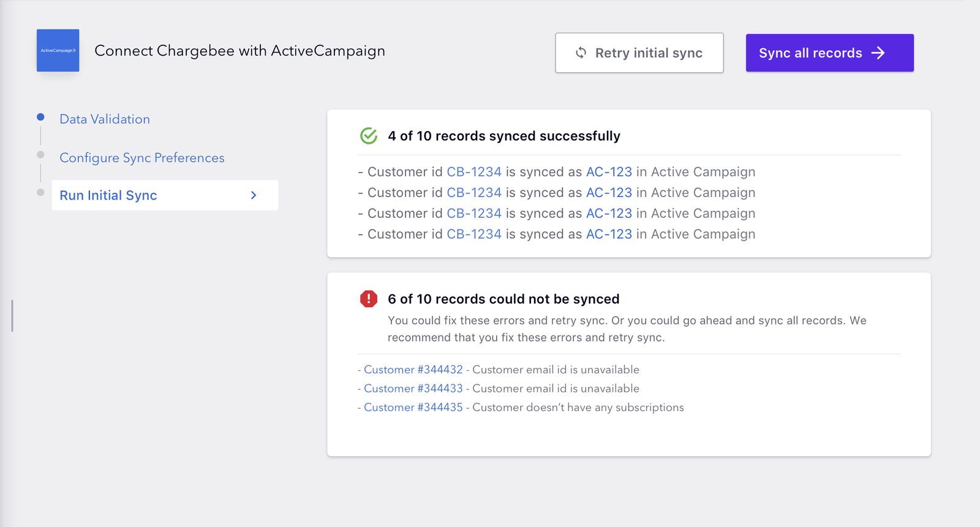Click the green success checkmark icon
Viewport: 980px width, 527px height.
coord(369,136)
